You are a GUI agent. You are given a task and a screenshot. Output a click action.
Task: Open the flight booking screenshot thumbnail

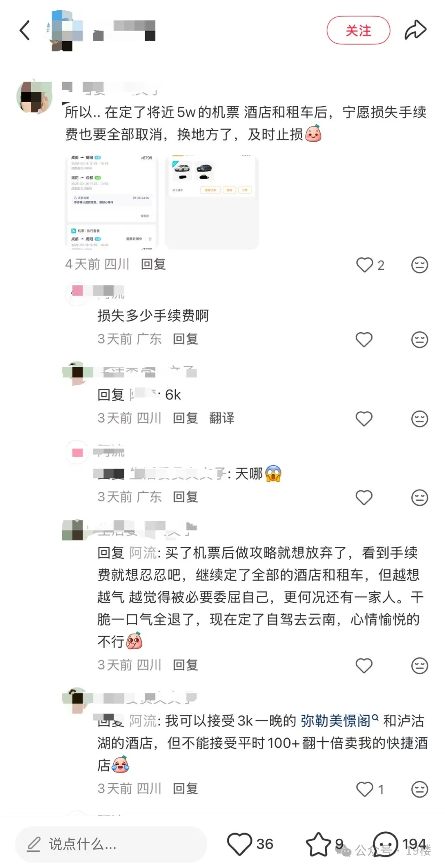[111, 202]
